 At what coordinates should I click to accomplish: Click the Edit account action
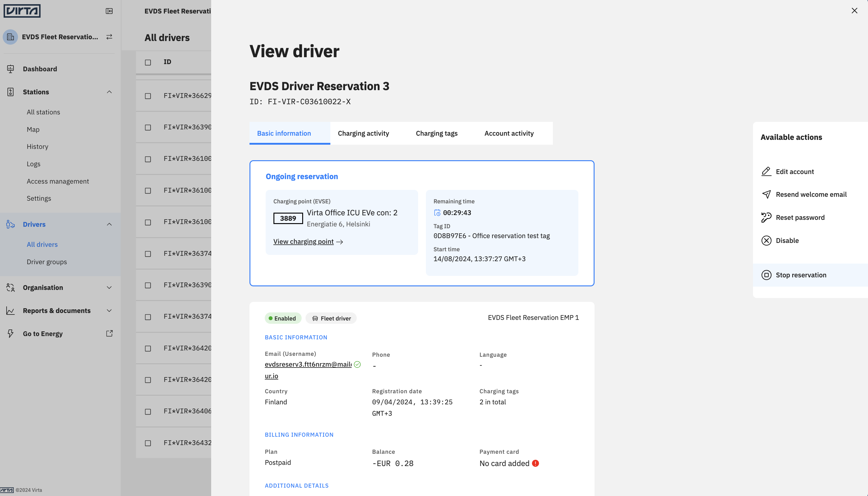[x=795, y=171]
